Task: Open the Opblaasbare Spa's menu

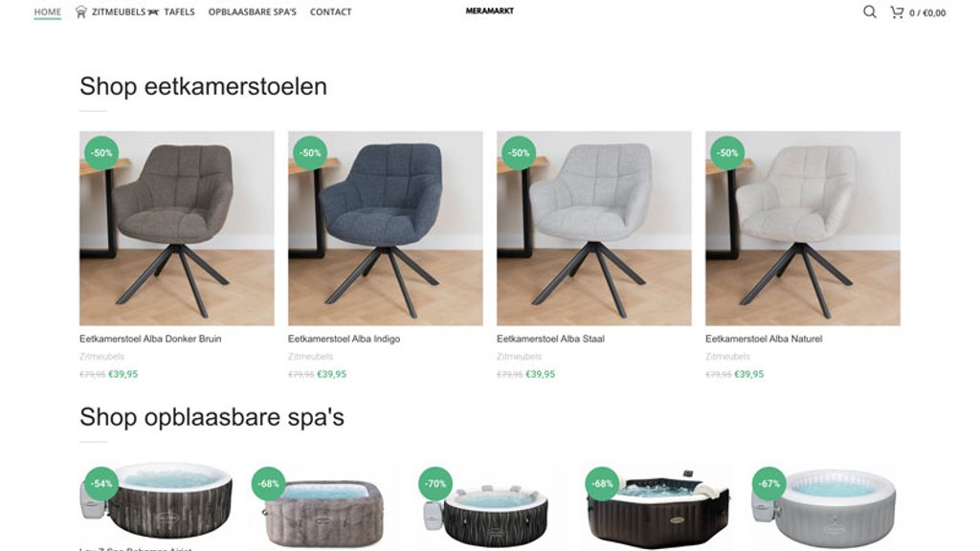Action: click(252, 11)
